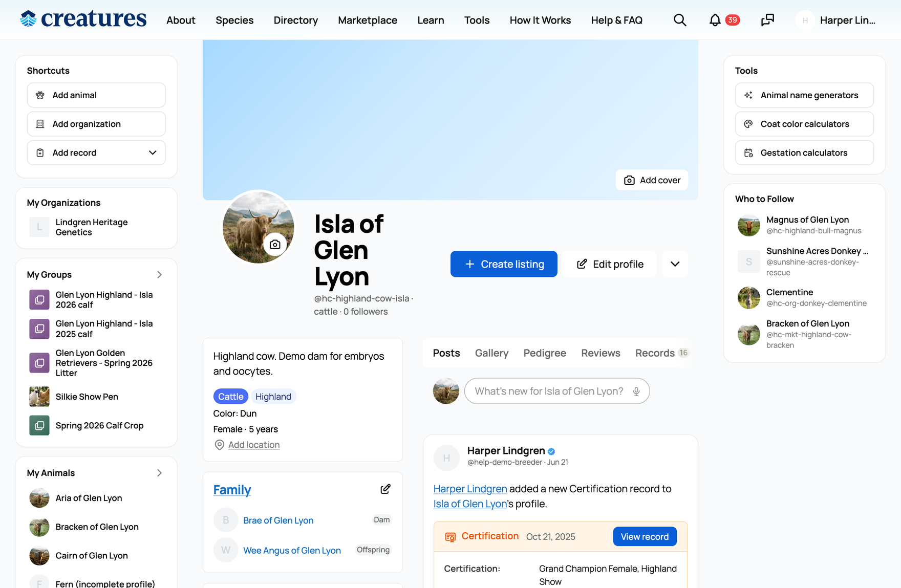Image resolution: width=901 pixels, height=588 pixels.
Task: Open notifications bell icon
Action: 715,20
